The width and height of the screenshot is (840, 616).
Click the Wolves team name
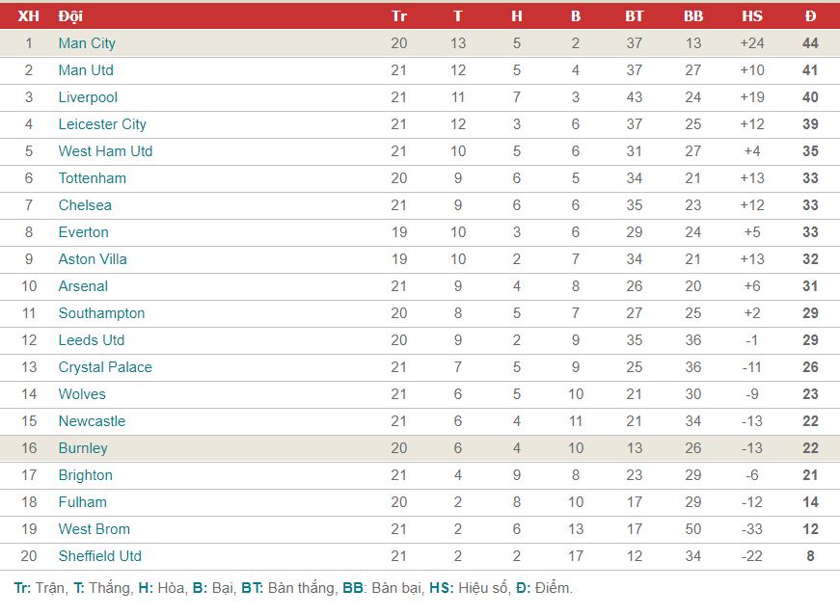tap(82, 394)
